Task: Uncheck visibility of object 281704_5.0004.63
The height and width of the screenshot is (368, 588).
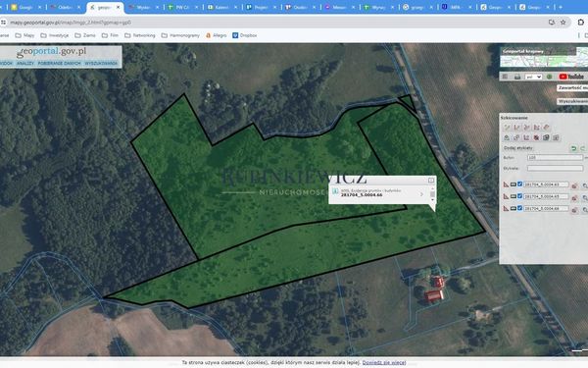Action: (x=519, y=184)
